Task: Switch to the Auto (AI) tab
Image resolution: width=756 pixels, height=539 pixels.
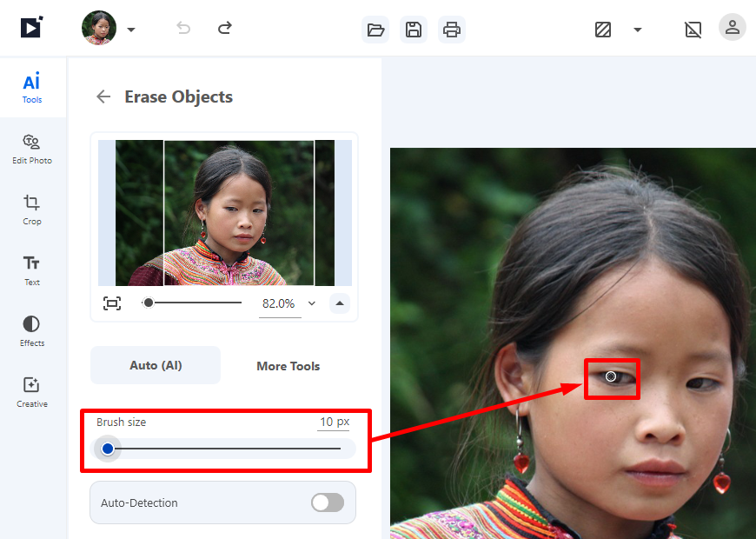Action: (x=155, y=365)
